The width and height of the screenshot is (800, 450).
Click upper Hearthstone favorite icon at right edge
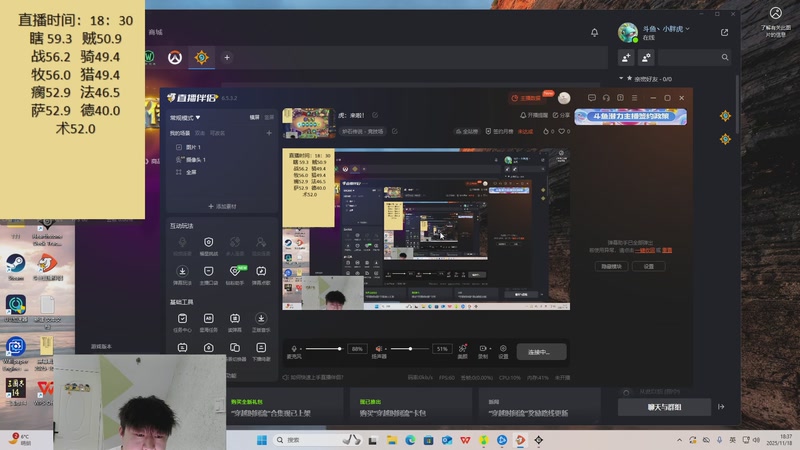725,116
